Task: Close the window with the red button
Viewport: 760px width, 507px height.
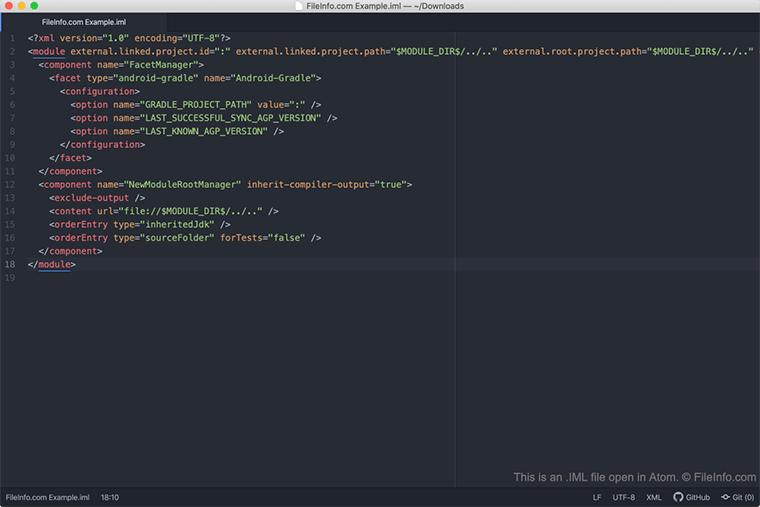Action: coord(8,6)
